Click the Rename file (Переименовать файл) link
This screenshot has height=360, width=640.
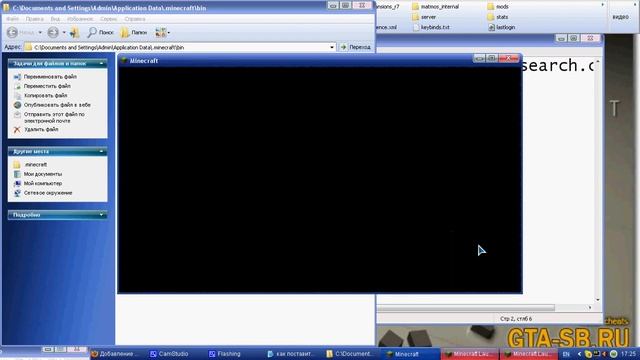(50, 77)
